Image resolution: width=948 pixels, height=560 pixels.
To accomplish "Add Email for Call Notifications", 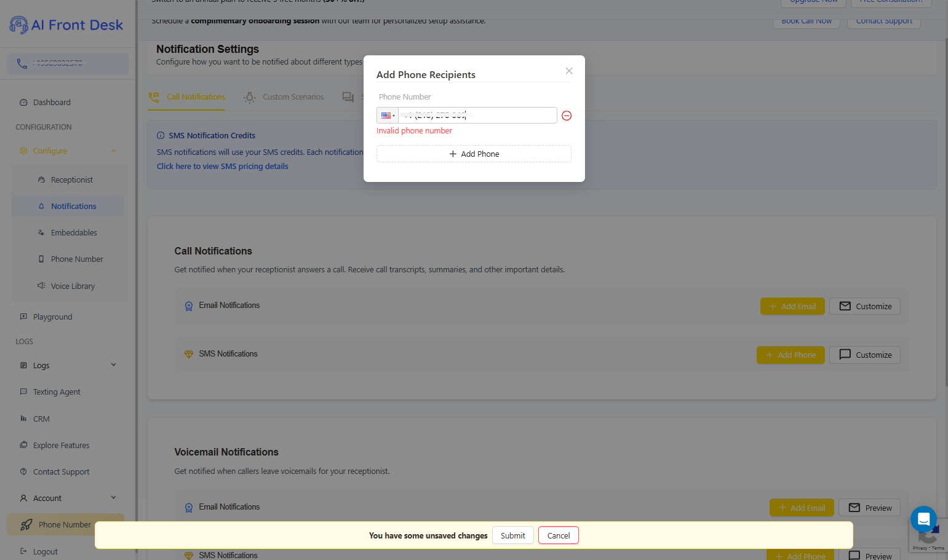I will 792,306.
